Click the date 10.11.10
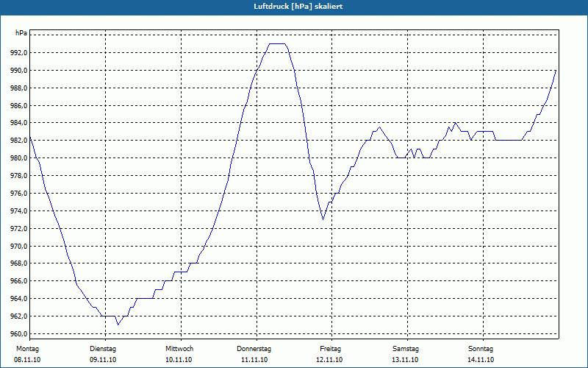 (179, 360)
